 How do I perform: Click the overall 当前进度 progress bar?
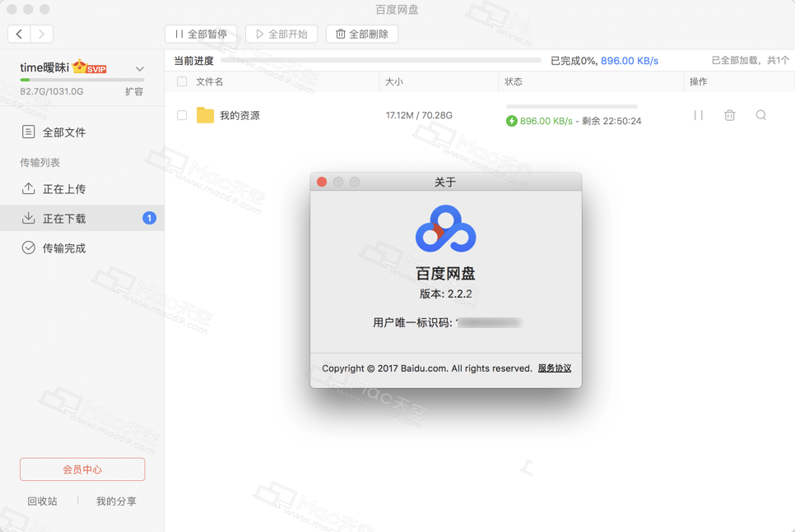point(381,60)
